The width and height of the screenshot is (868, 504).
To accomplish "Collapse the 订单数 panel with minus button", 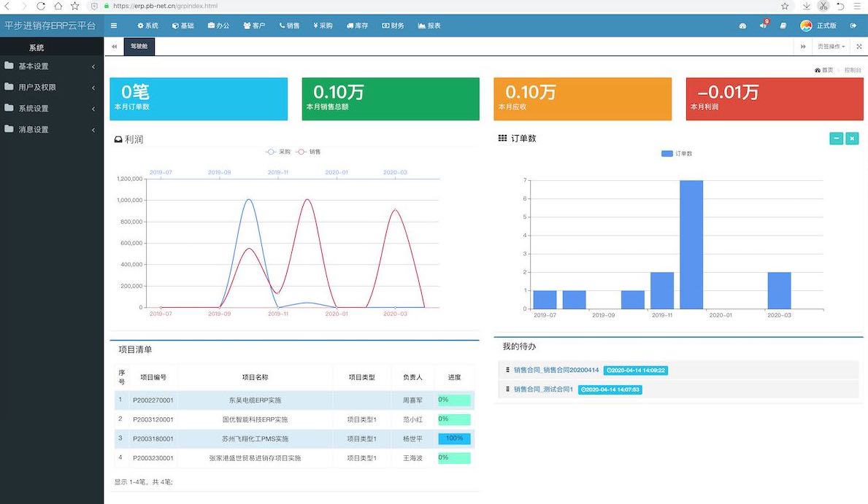I will pos(836,139).
